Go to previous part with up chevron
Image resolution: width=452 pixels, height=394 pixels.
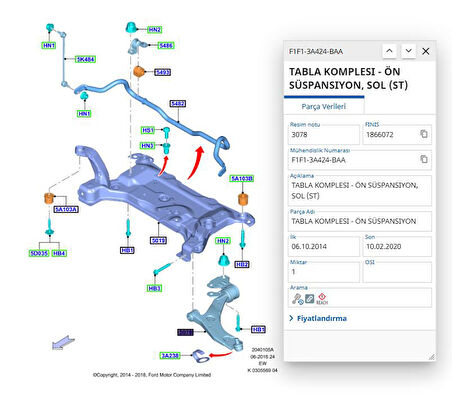pos(389,51)
